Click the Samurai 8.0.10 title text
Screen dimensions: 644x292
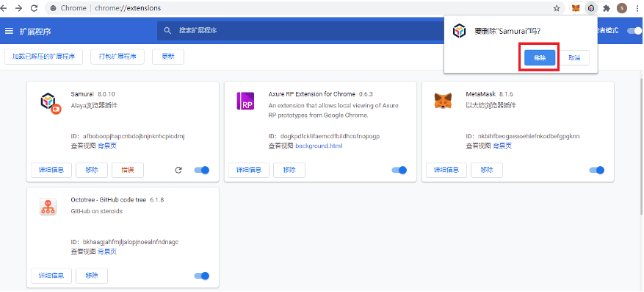(x=93, y=94)
